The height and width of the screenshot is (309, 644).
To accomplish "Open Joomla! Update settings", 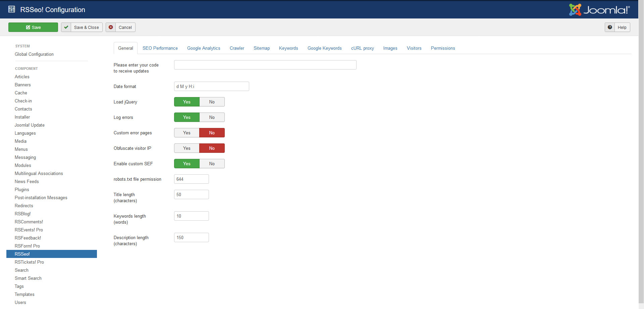I will [30, 125].
